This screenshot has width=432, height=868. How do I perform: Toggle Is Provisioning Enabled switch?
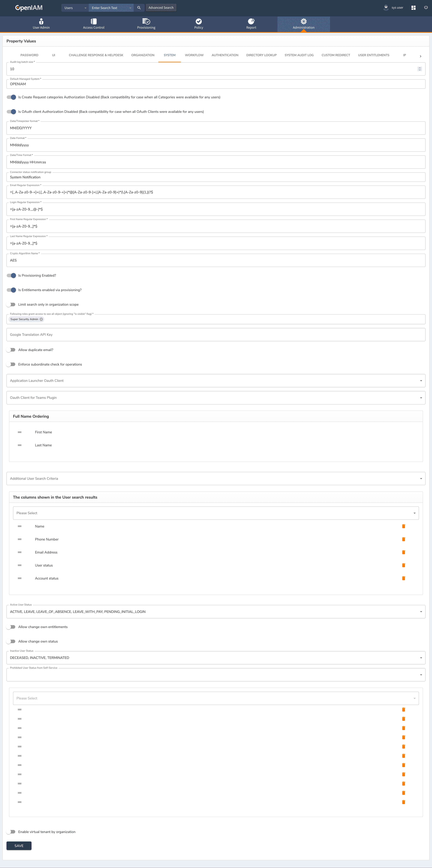coord(11,275)
